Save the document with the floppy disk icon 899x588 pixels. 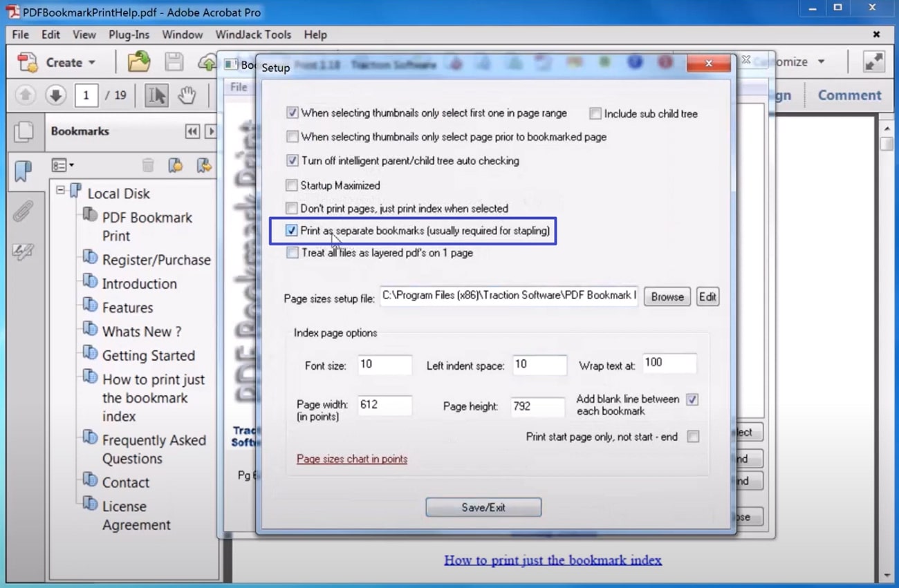point(174,62)
